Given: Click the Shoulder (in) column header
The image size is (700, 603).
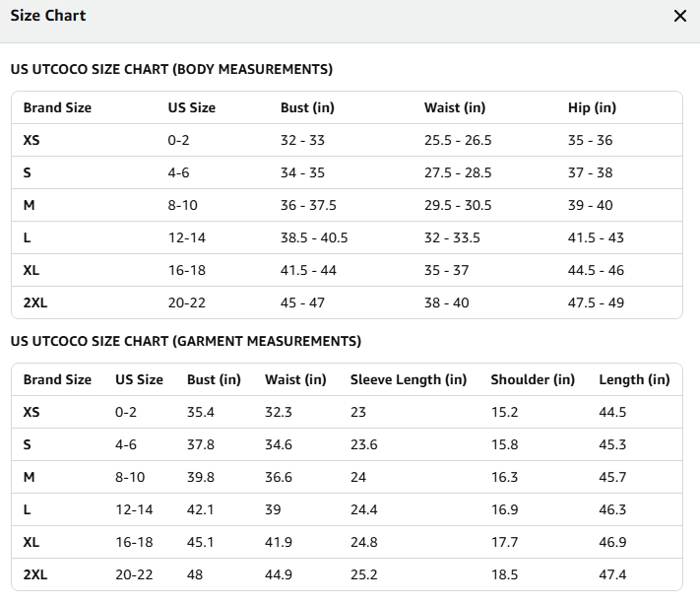Looking at the screenshot, I should 533,379.
